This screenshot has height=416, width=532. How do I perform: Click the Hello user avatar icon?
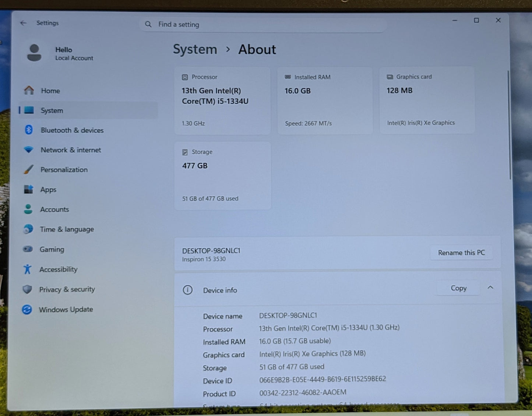click(34, 53)
